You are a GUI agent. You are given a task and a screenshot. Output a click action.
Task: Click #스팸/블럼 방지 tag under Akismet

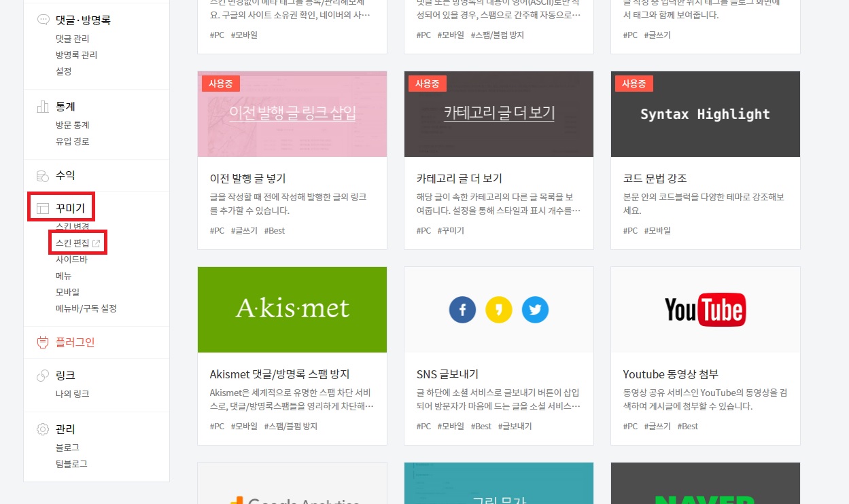click(x=290, y=427)
